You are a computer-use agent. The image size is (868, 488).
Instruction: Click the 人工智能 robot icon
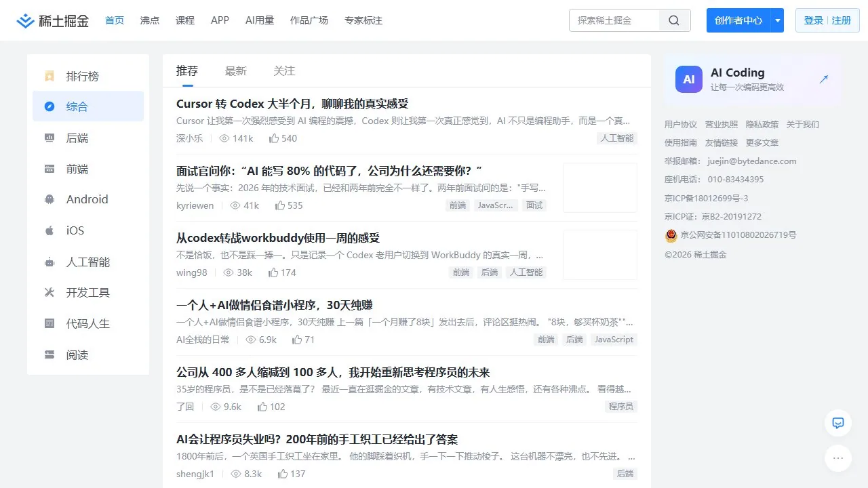click(x=50, y=262)
